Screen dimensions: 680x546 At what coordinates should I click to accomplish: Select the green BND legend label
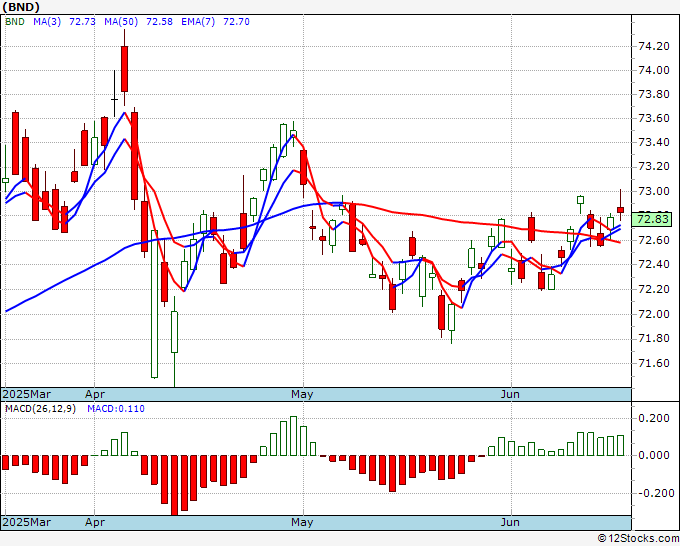tap(15, 22)
